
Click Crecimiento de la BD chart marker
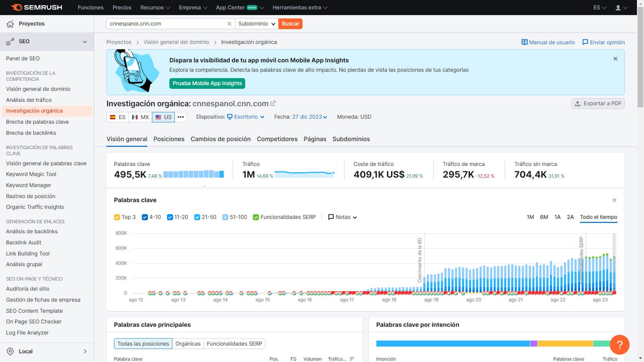click(x=420, y=260)
